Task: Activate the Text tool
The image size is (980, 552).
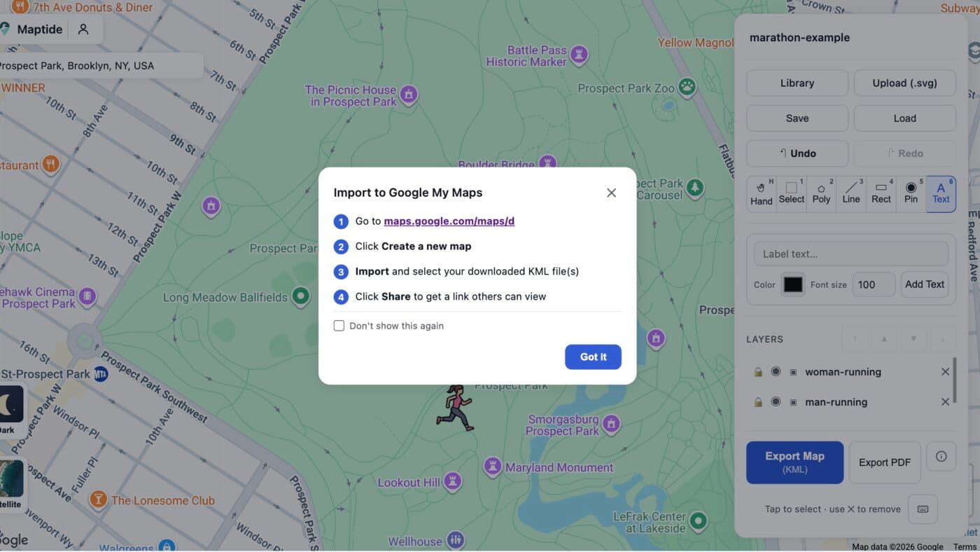Action: (x=941, y=193)
